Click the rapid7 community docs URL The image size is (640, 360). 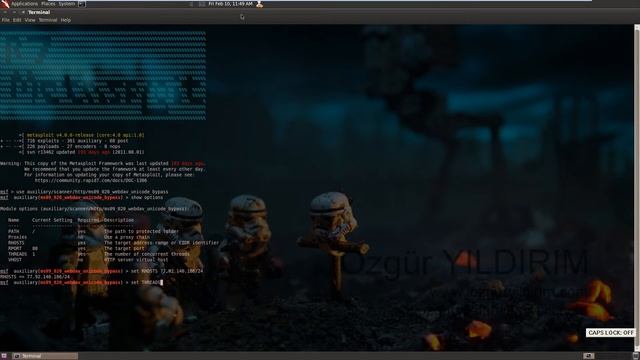(91, 180)
